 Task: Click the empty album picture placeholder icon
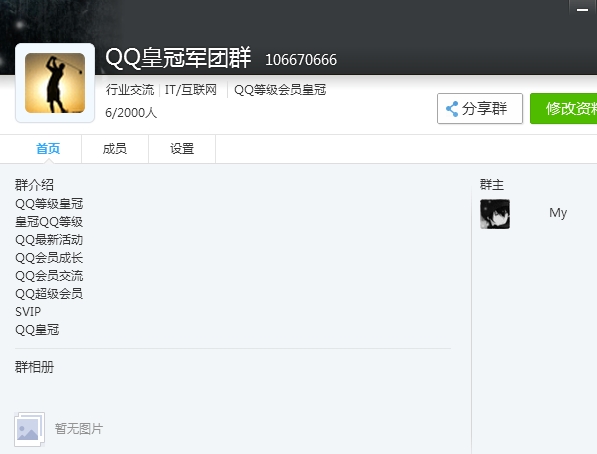click(30, 429)
